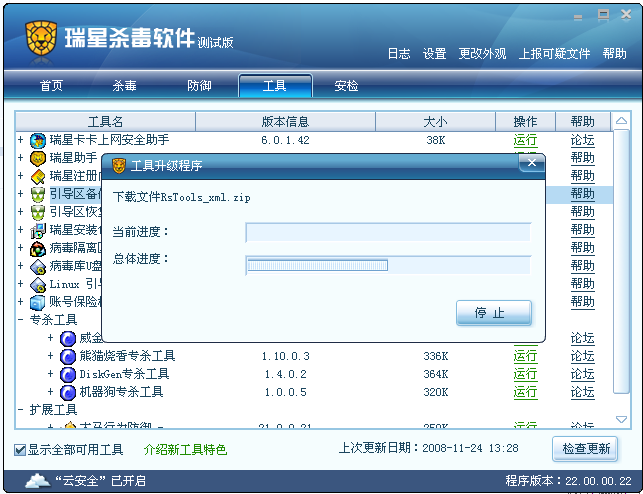This screenshot has height=494, width=643.
Task: Expand the 引导区备份 row
Action: (21, 193)
